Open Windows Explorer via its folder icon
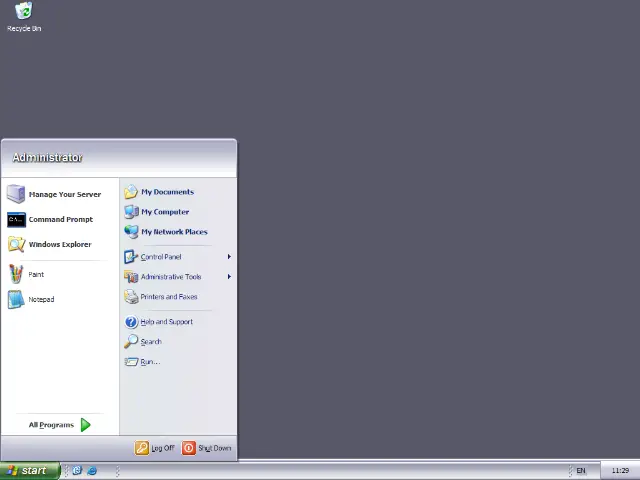 (x=16, y=244)
